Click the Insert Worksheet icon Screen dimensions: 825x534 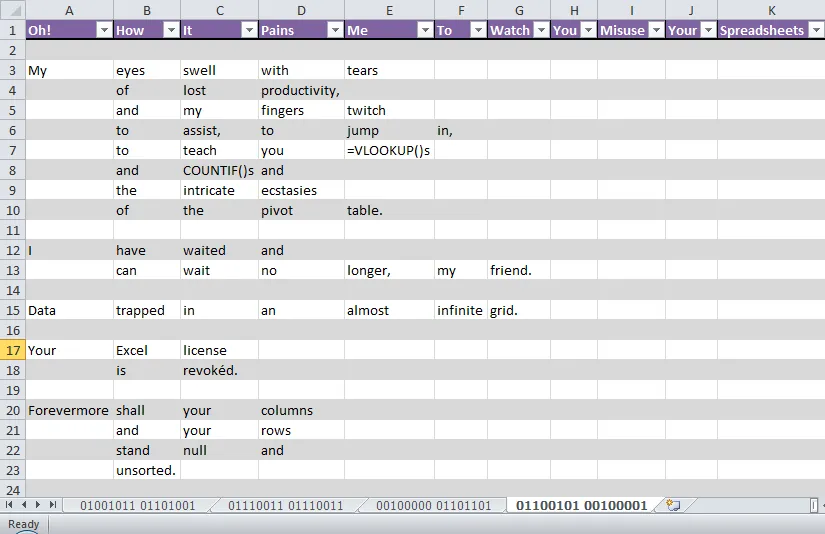click(673, 505)
